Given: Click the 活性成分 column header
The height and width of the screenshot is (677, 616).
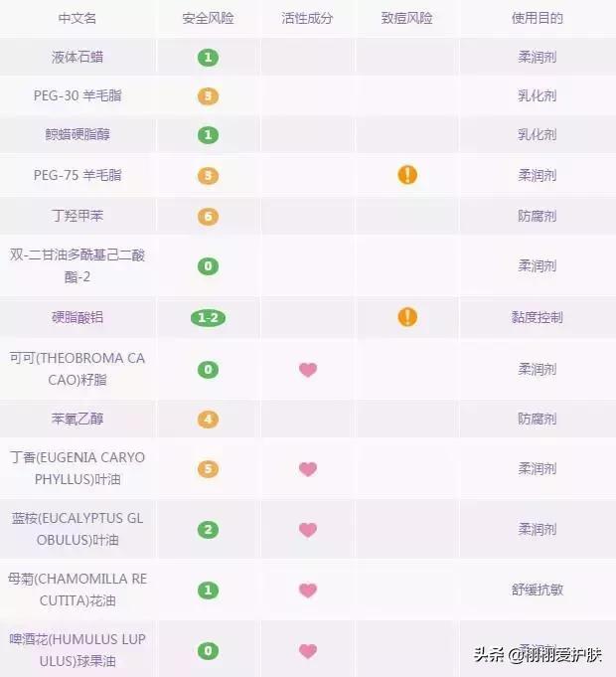Looking at the screenshot, I should (x=308, y=19).
